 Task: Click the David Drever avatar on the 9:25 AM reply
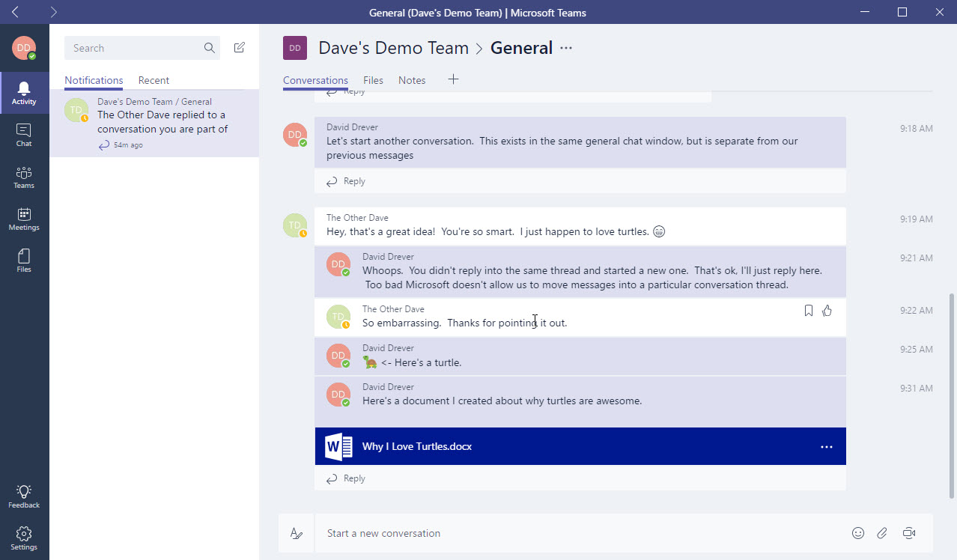click(x=338, y=356)
